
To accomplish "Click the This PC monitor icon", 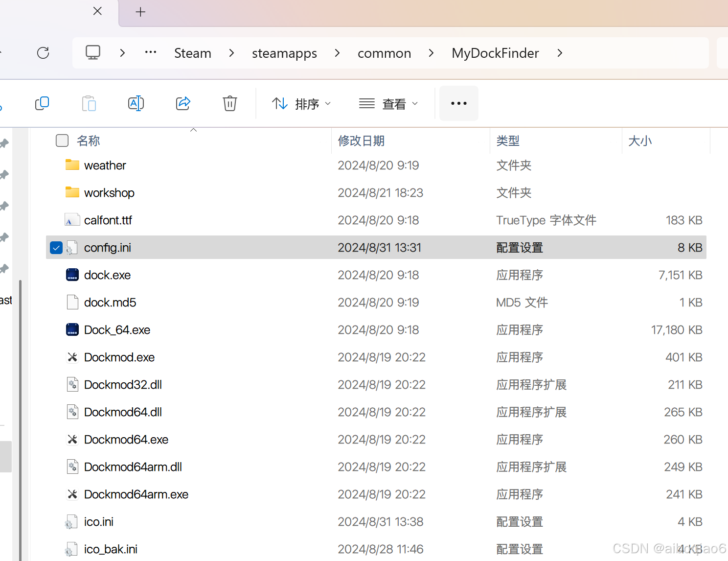I will (93, 52).
